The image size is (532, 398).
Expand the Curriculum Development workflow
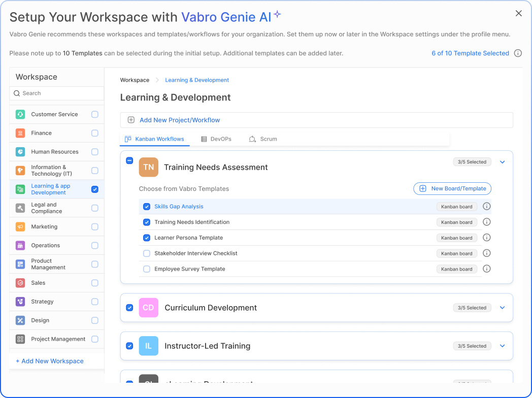point(503,308)
